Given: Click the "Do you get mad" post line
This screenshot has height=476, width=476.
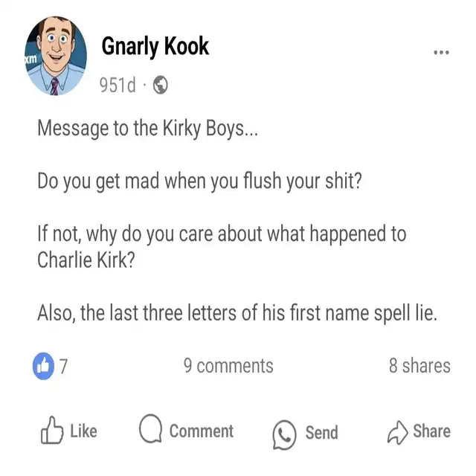Looking at the screenshot, I should [199, 181].
